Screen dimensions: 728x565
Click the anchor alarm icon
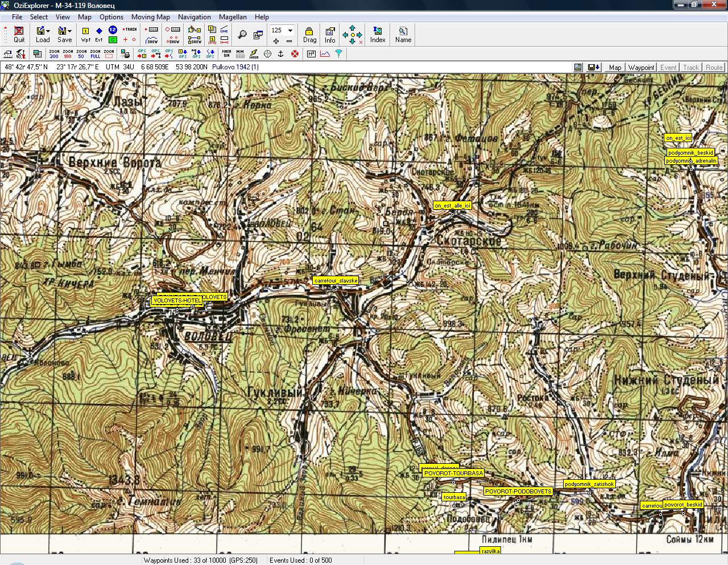pyautogui.click(x=280, y=54)
